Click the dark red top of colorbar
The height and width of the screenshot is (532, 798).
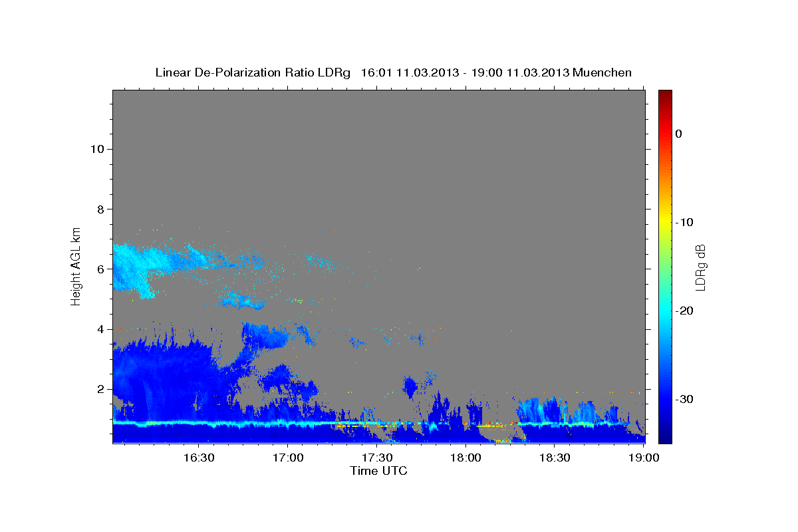pyautogui.click(x=665, y=94)
